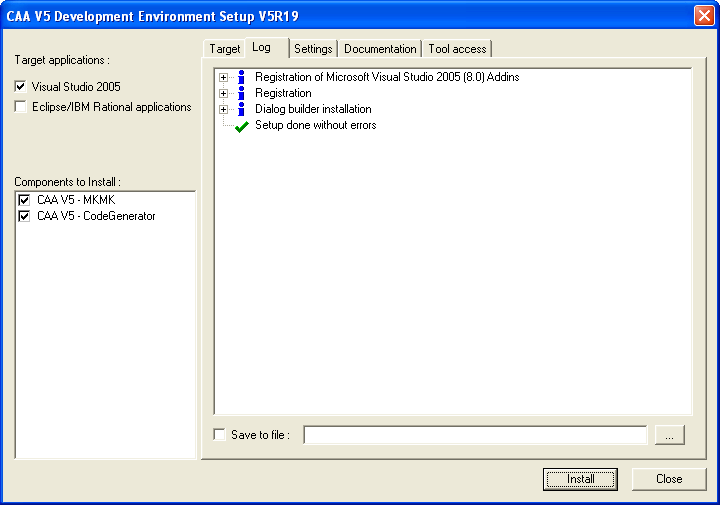Enable Eclipse/IBM Rational applications checkbox

21,107
